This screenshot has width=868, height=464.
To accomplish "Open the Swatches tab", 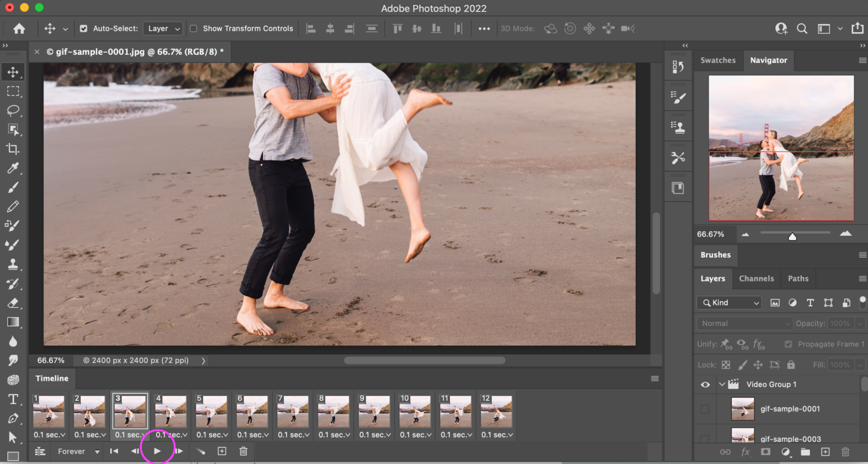I will pyautogui.click(x=718, y=60).
